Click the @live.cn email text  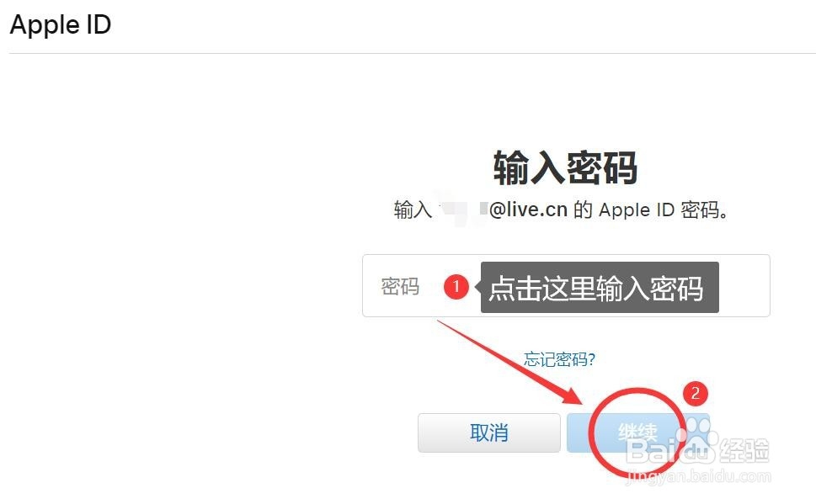tap(528, 210)
